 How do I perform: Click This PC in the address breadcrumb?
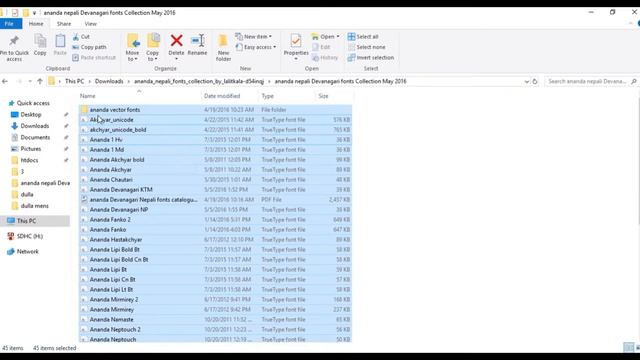coord(74,81)
